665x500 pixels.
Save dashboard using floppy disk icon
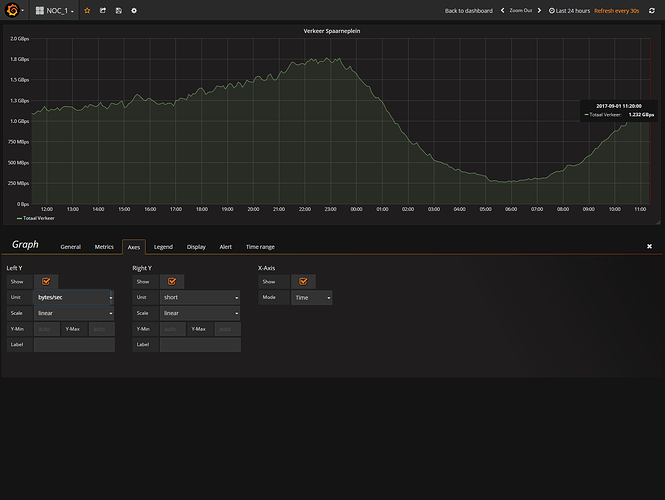(119, 10)
